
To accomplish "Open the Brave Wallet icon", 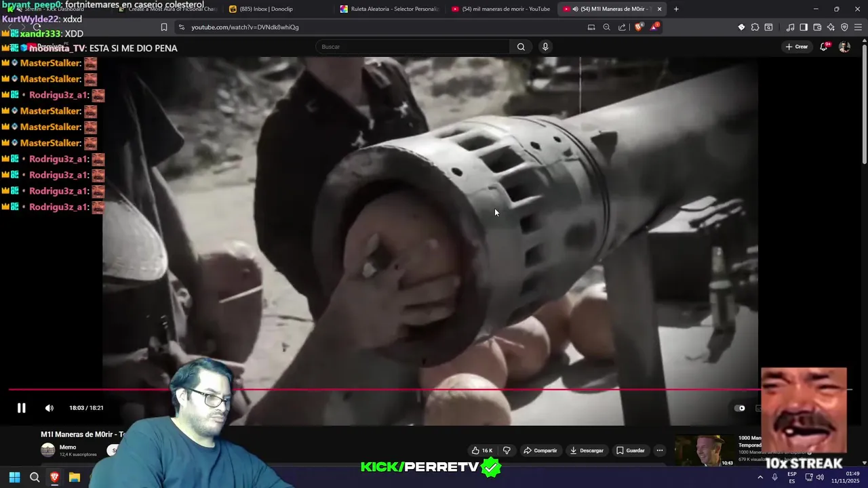I will [817, 27].
